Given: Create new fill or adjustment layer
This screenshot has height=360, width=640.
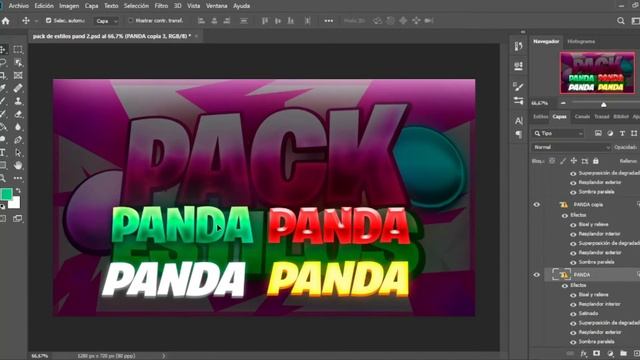Looking at the screenshot, I should [x=610, y=353].
